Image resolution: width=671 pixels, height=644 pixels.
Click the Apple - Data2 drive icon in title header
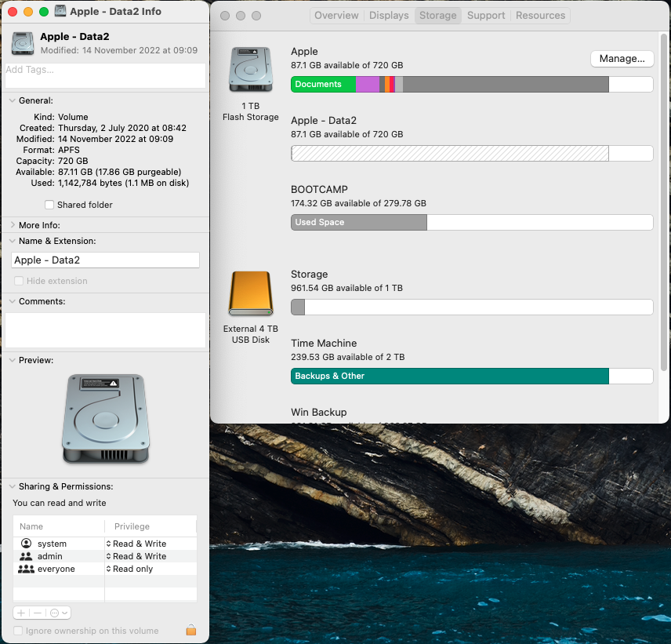pyautogui.click(x=22, y=43)
